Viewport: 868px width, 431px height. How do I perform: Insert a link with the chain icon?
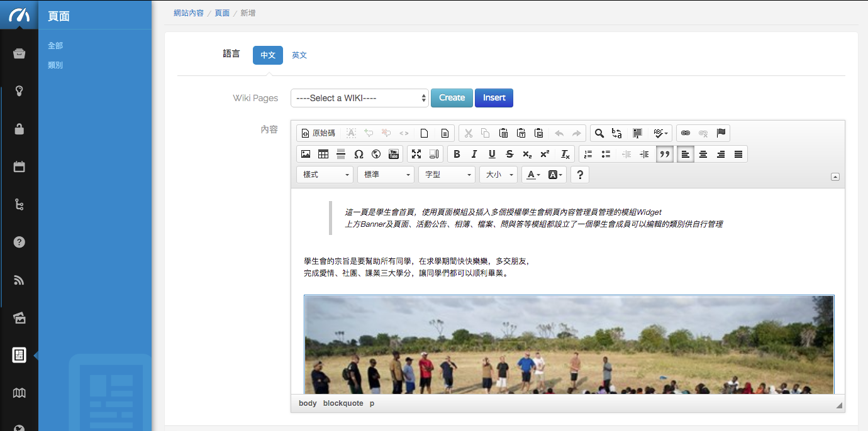pyautogui.click(x=686, y=133)
